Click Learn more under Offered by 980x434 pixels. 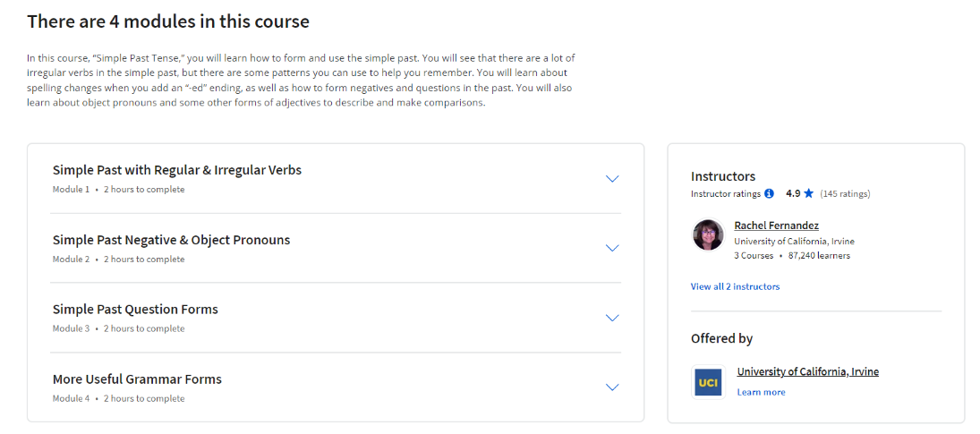click(761, 392)
